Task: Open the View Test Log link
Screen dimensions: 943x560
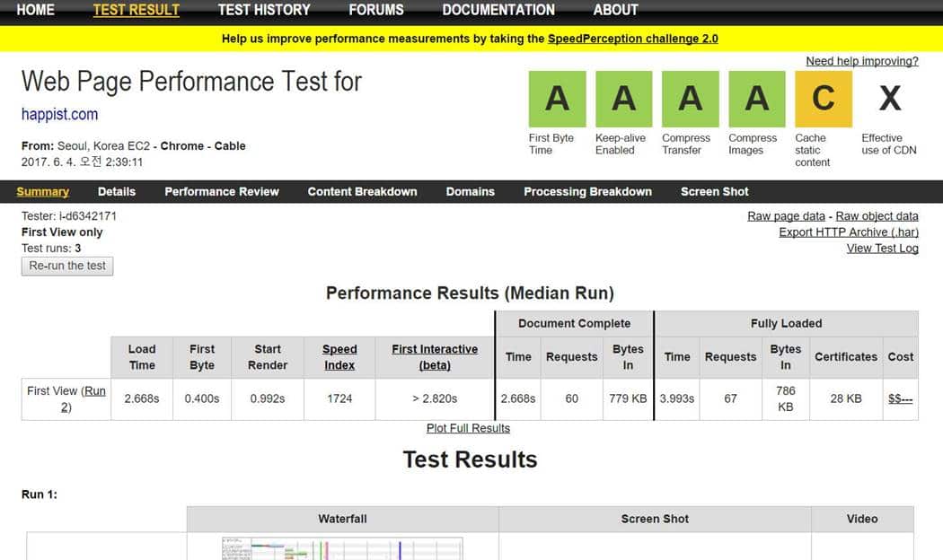Action: (882, 249)
